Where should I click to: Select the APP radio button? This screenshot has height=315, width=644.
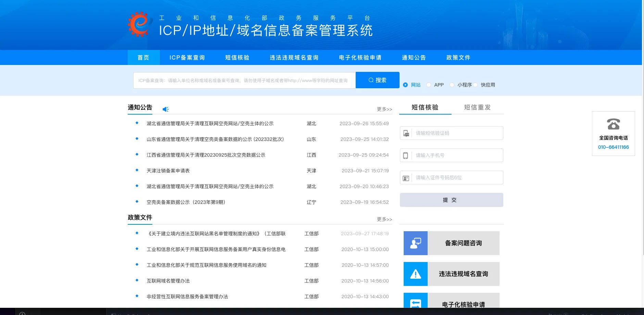(x=428, y=84)
